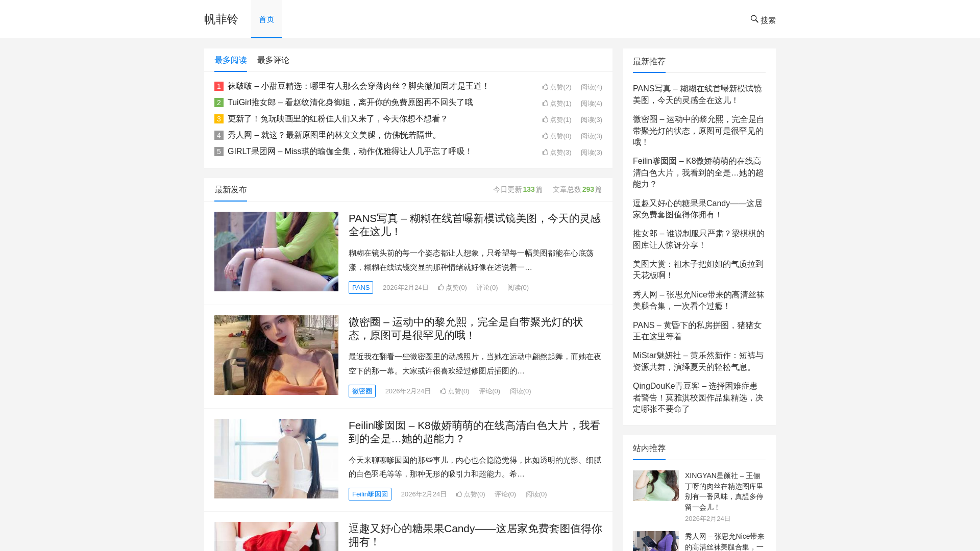The height and width of the screenshot is (551, 980).
Task: Click the 微密圈 category tag
Action: point(362,391)
